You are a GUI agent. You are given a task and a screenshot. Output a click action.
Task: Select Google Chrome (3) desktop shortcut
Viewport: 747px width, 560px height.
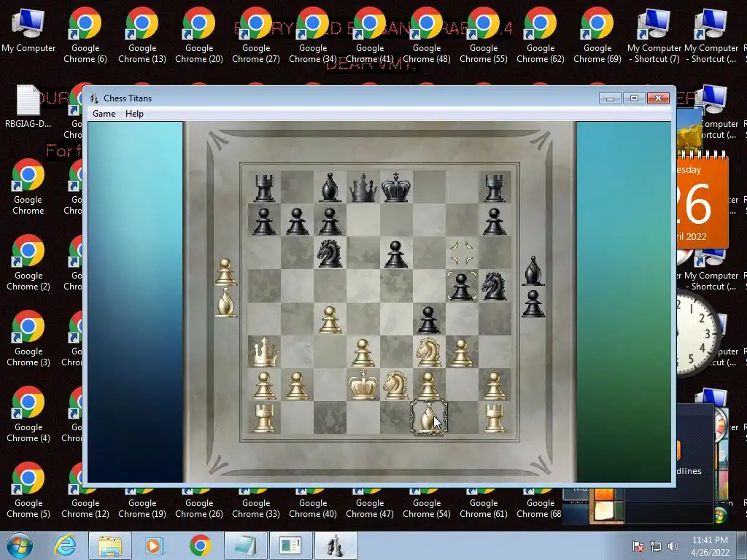tap(28, 338)
